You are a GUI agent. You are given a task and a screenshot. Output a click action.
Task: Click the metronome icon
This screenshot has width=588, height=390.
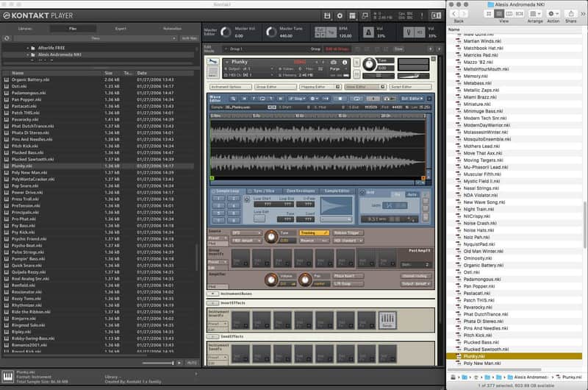point(368,32)
